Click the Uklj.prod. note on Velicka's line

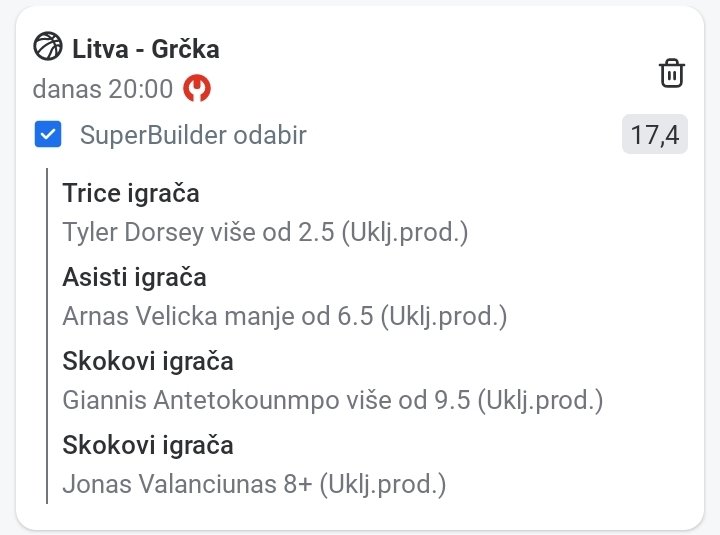click(443, 317)
